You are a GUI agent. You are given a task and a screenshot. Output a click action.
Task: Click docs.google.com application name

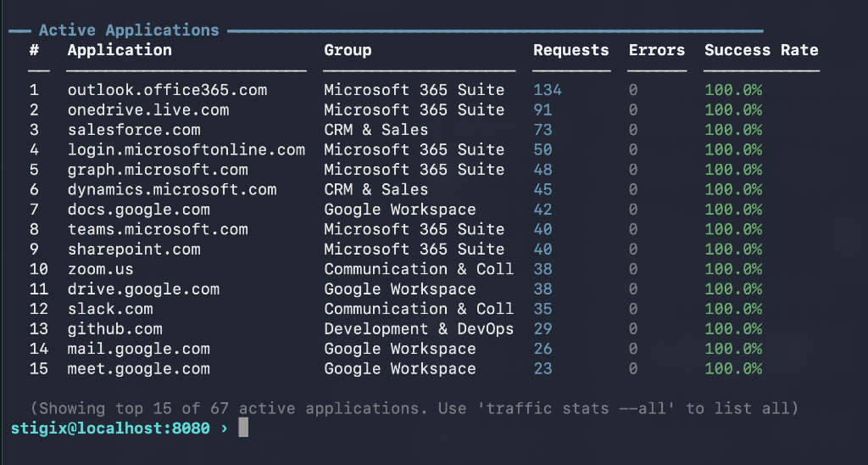click(139, 210)
